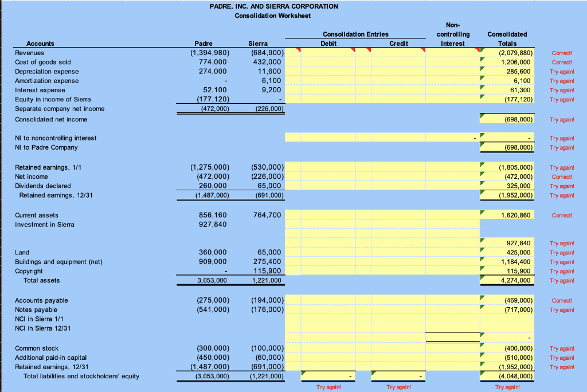This screenshot has height=392, width=587.
Task: Click the total credit entries cell
Action: pyautogui.click(x=398, y=376)
